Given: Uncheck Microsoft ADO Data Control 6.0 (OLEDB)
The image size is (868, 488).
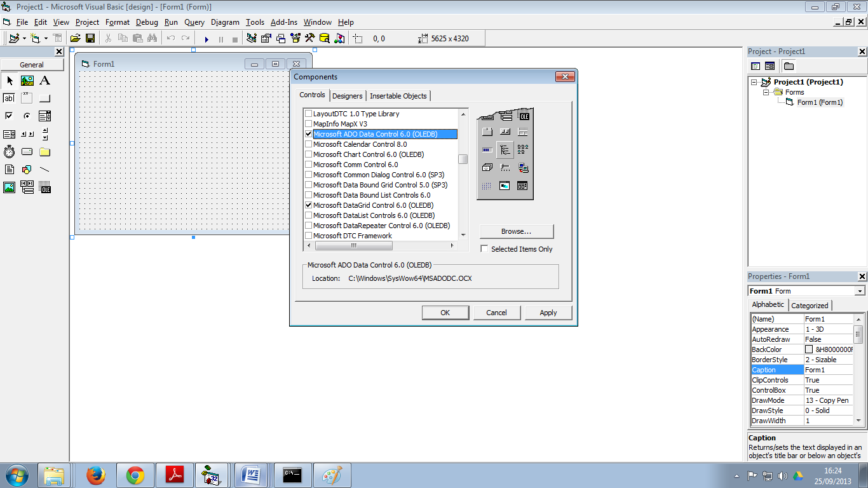Looking at the screenshot, I should pos(309,134).
